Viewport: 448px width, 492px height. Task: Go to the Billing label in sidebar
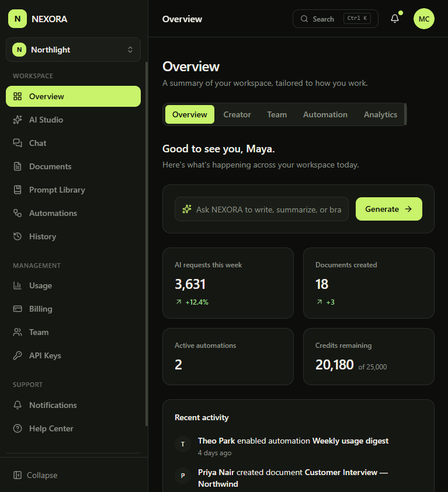41,309
